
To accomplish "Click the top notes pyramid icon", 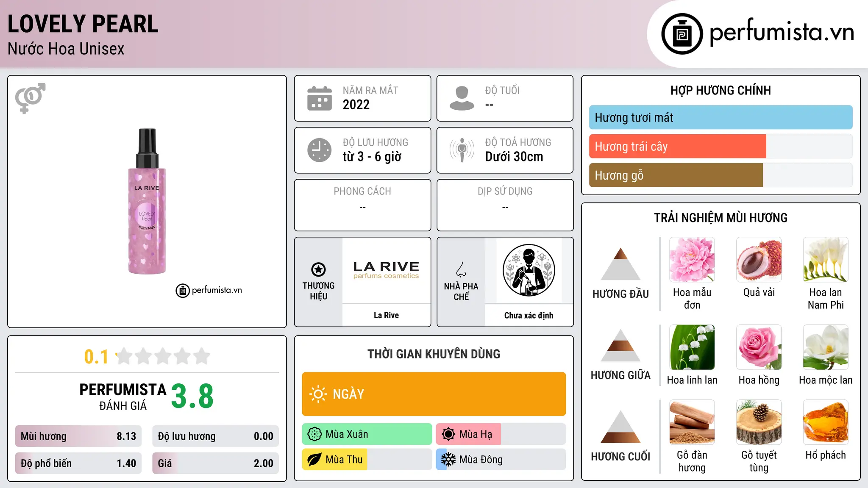I will 620,264.
